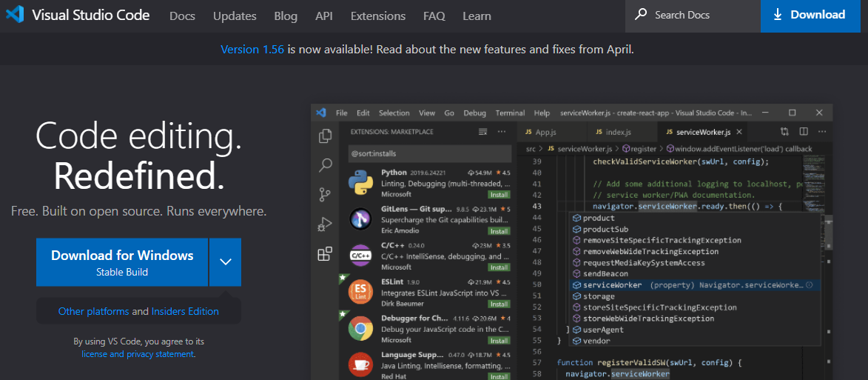Screen dimensions: 868x380
Task: Switch to the index.js editor tab
Action: pos(618,132)
